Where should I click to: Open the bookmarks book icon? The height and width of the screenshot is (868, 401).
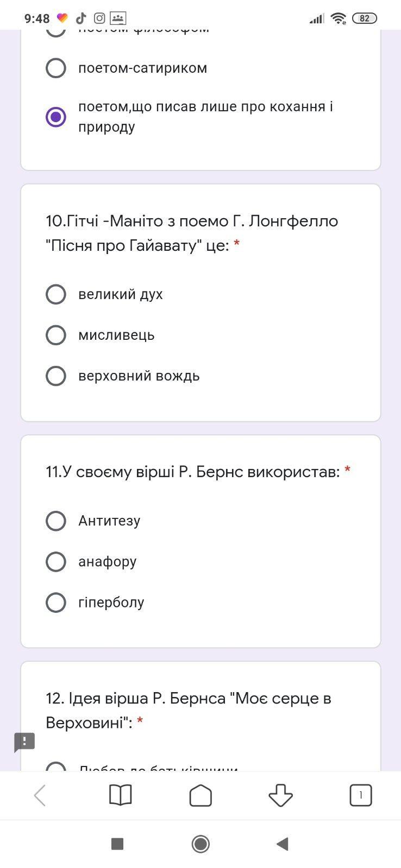point(120,796)
